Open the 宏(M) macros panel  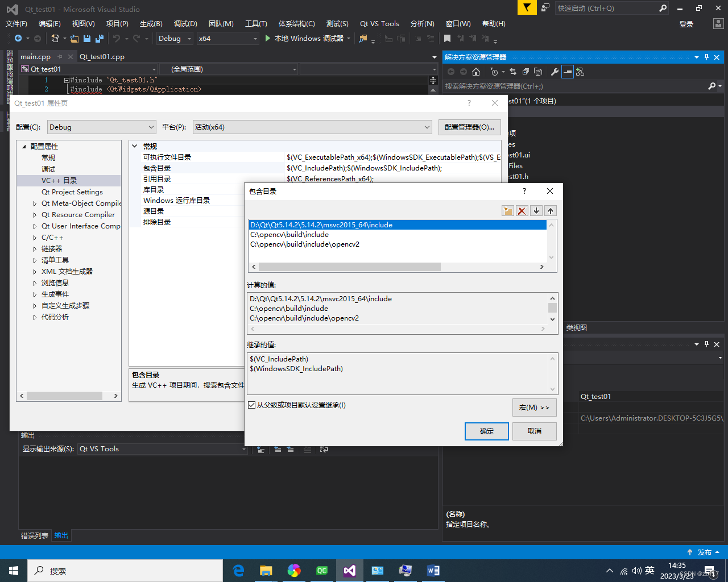tap(534, 408)
